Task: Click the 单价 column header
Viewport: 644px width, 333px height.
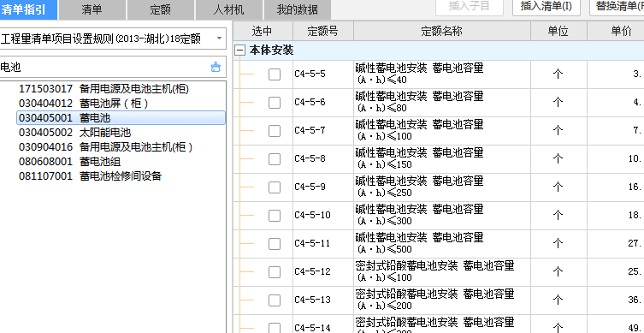Action: point(616,31)
